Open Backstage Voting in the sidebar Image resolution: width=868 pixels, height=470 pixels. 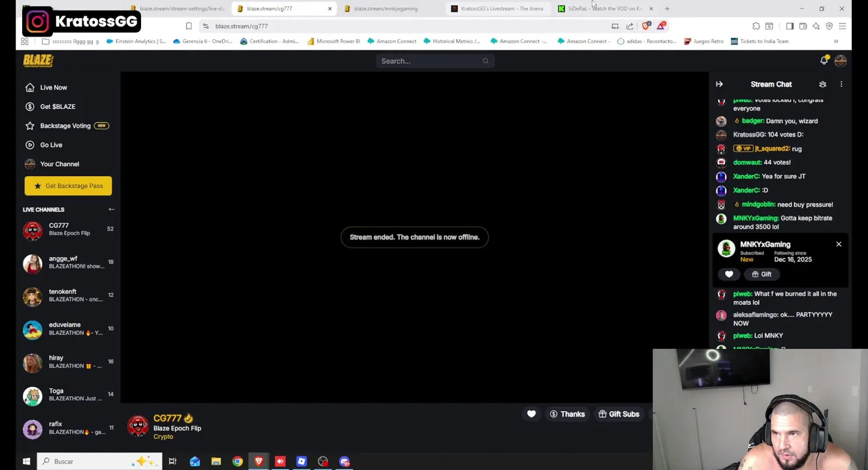67,125
